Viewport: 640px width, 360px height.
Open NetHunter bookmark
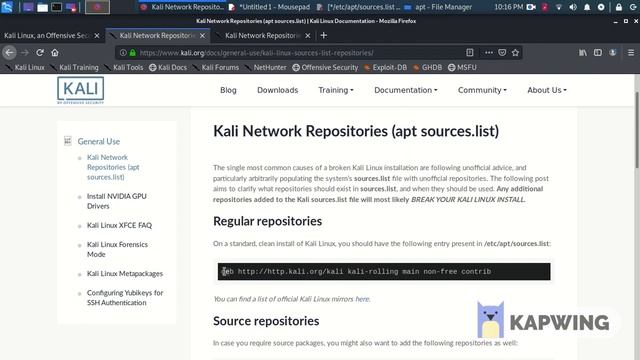pos(266,67)
